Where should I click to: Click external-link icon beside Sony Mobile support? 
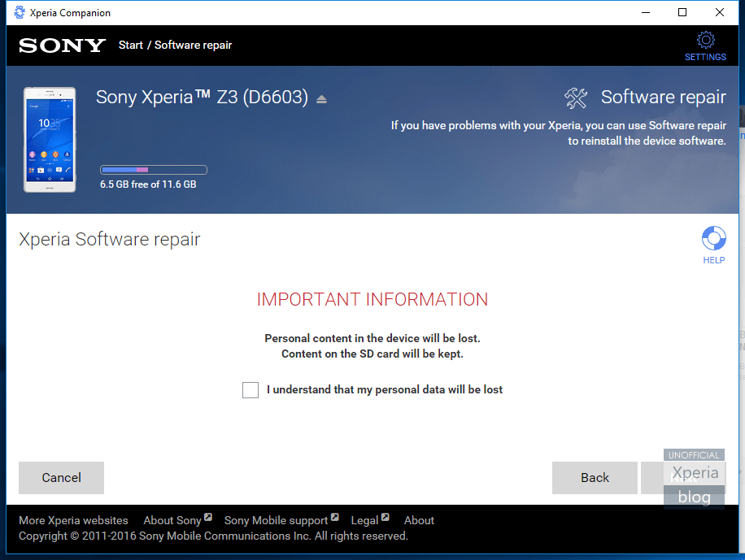click(x=336, y=516)
